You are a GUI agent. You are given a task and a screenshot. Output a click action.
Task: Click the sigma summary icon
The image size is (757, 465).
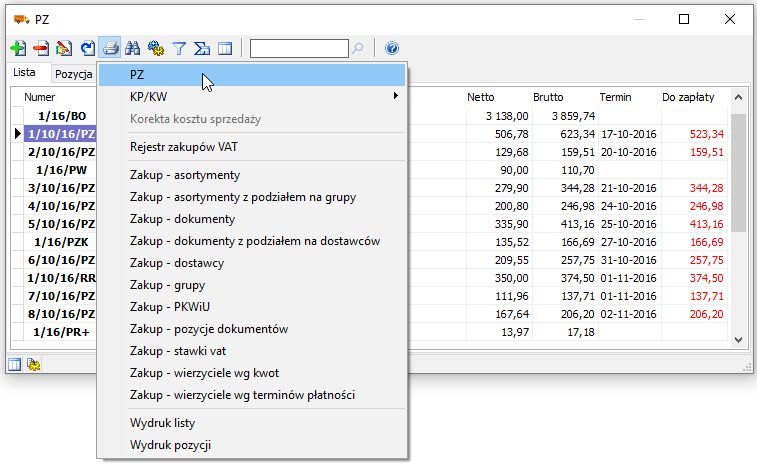coord(202,48)
